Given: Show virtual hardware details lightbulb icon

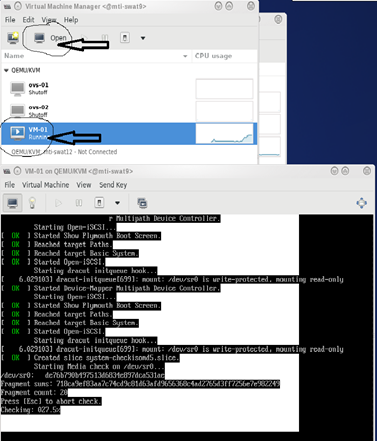Looking at the screenshot, I should (32, 203).
